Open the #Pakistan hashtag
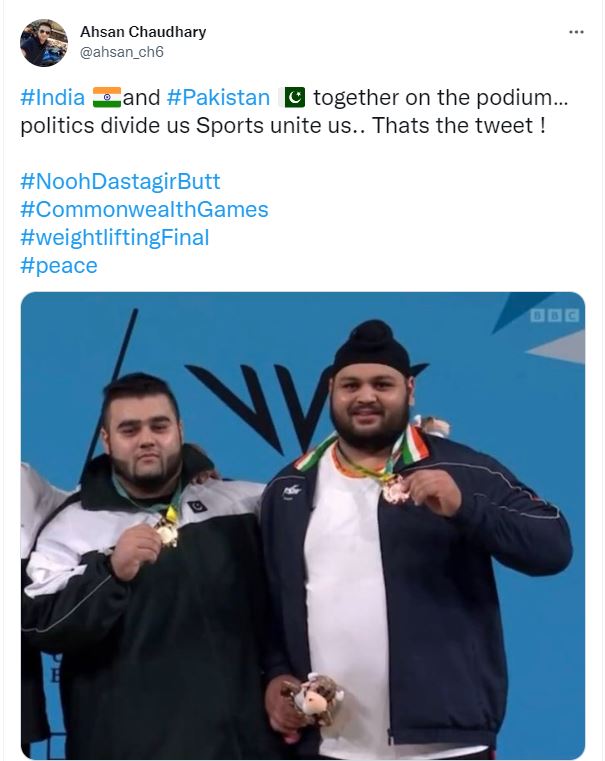Image resolution: width=605 pixels, height=761 pixels. [x=218, y=98]
